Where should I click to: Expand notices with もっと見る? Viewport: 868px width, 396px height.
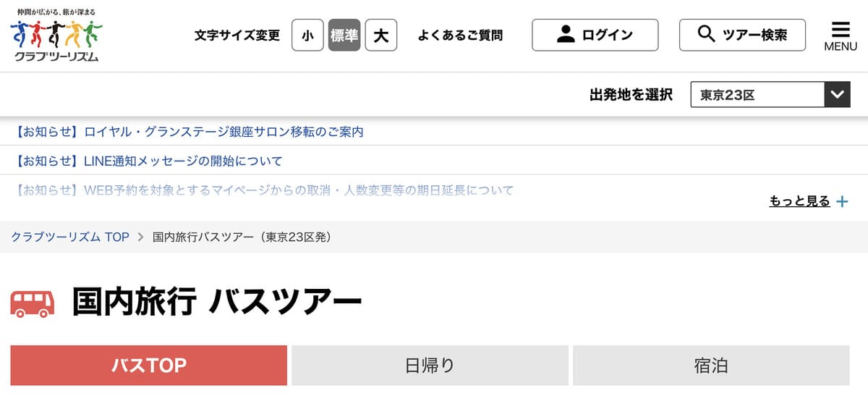(799, 202)
